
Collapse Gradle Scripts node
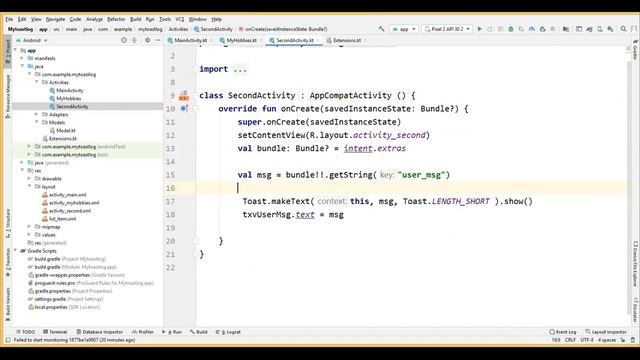pos(16,251)
